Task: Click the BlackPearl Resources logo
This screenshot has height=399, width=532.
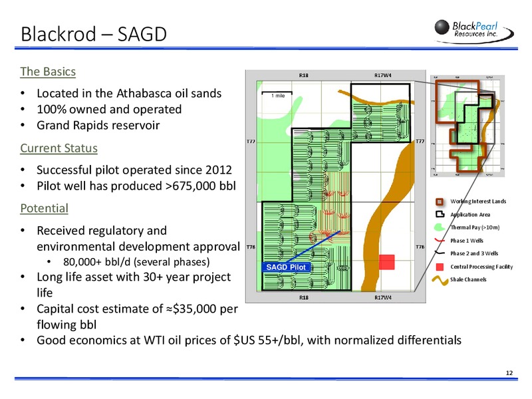Action: (474, 31)
